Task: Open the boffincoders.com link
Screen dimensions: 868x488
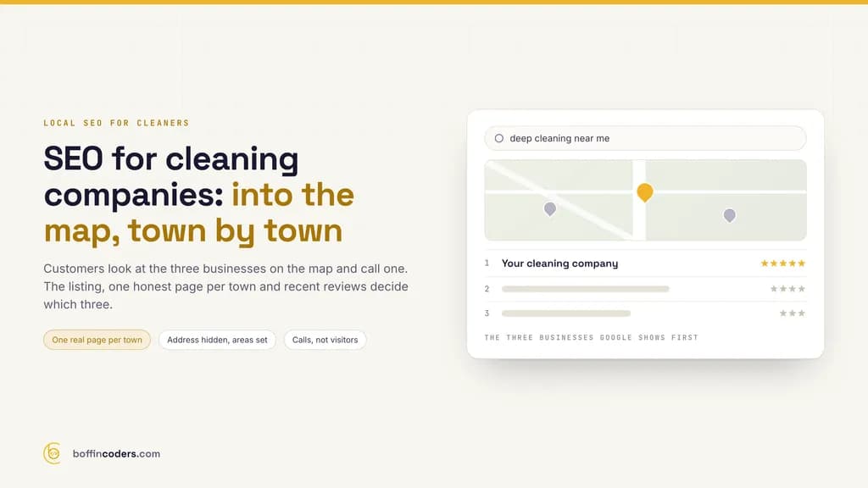Action: 116,454
